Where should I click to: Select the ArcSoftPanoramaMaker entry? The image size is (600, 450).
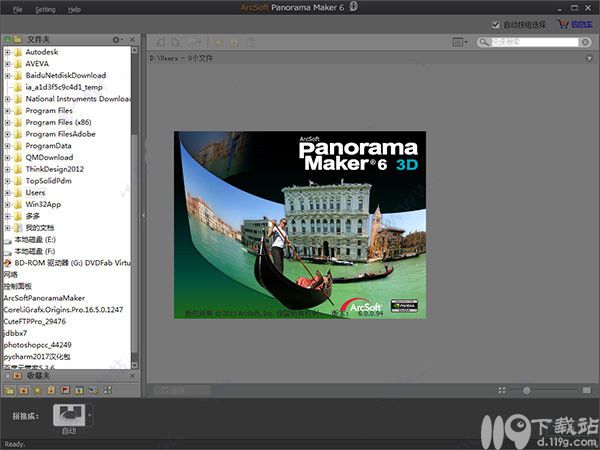(x=44, y=298)
